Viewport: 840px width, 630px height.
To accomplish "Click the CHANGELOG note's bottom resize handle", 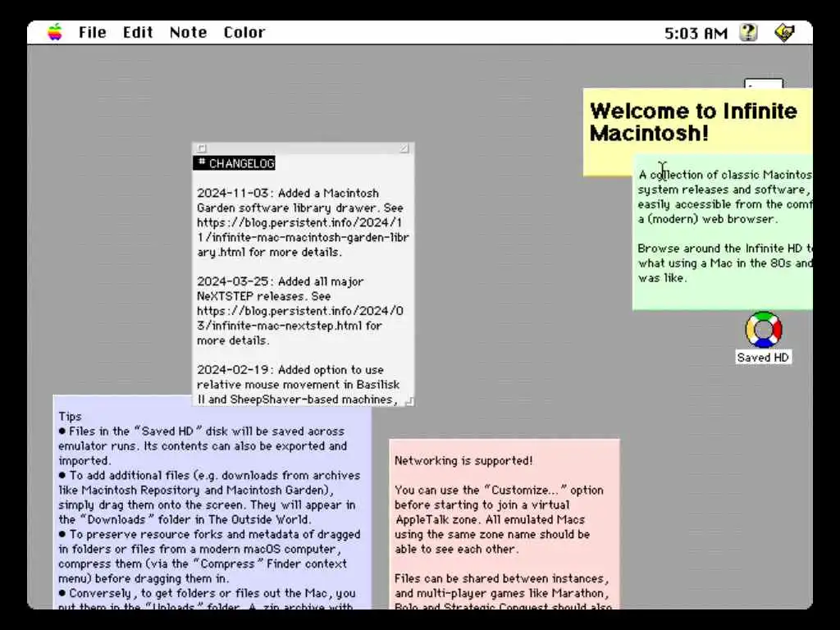I will (x=409, y=400).
